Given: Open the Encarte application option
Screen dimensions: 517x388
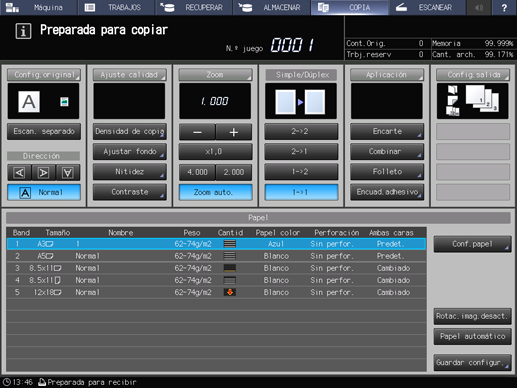Looking at the screenshot, I should pyautogui.click(x=387, y=131).
